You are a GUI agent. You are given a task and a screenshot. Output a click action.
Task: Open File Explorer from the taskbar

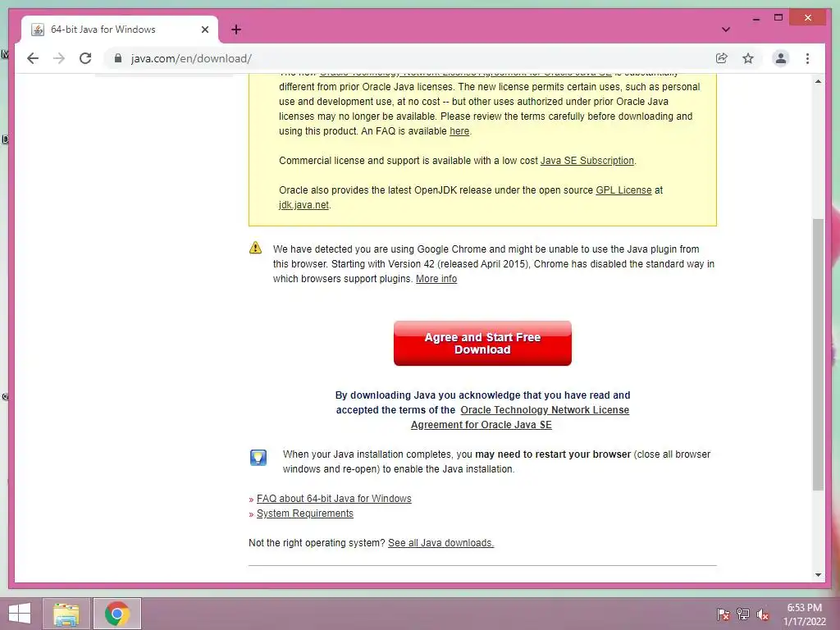(66, 614)
